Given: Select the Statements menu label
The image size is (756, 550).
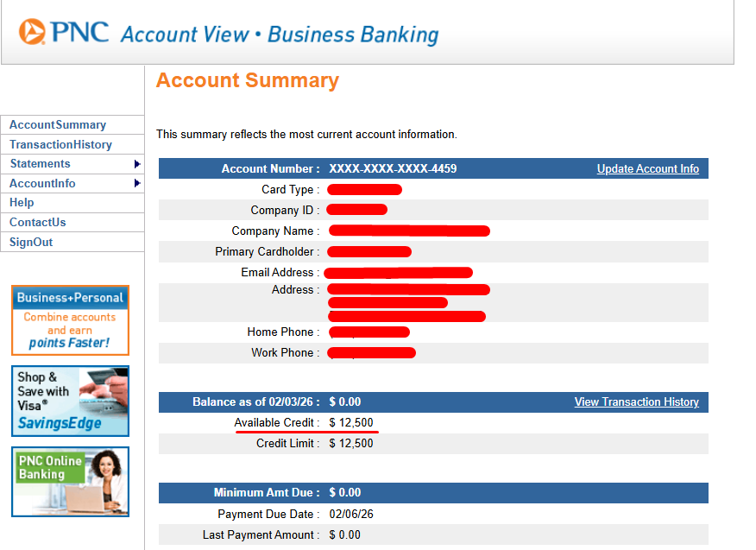Looking at the screenshot, I should click(x=41, y=164).
